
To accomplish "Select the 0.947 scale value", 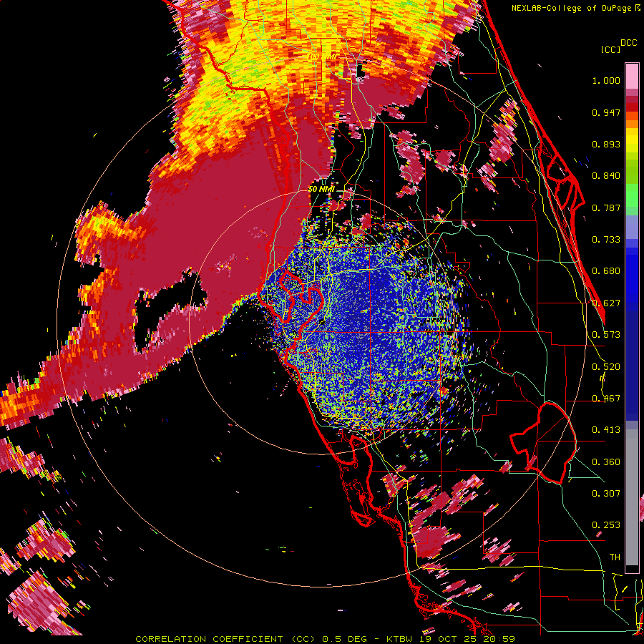I will click(606, 112).
